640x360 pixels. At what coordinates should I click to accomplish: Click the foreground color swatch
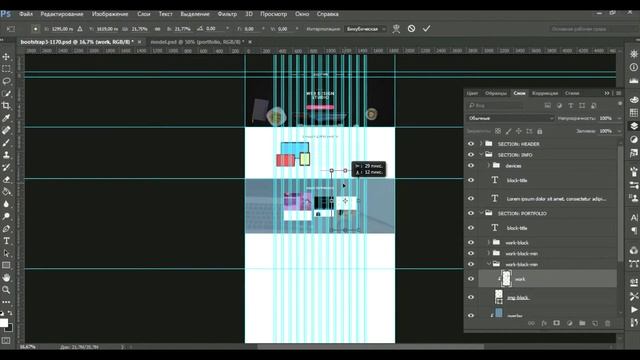point(4,322)
